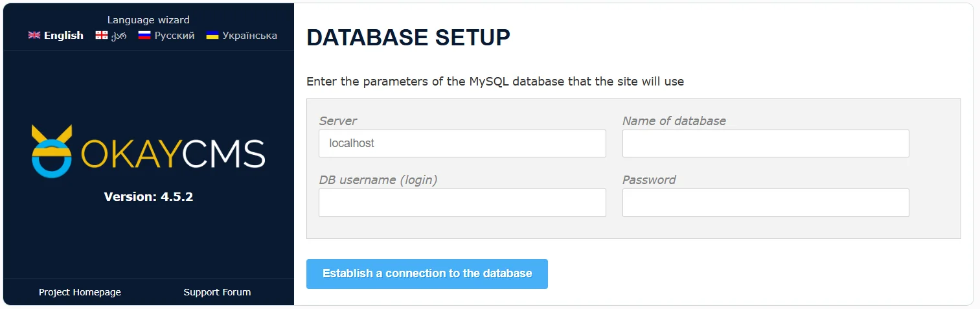Click the Ukrainian flag icon

(x=212, y=36)
